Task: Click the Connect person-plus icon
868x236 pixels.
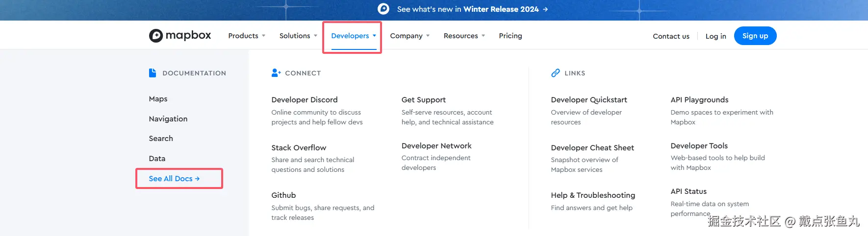Action: [x=276, y=73]
